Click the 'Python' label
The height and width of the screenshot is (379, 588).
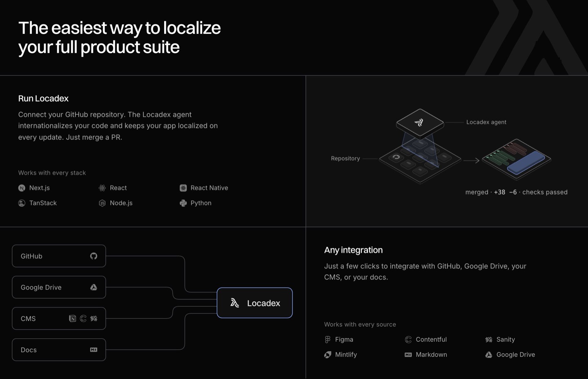click(x=201, y=203)
